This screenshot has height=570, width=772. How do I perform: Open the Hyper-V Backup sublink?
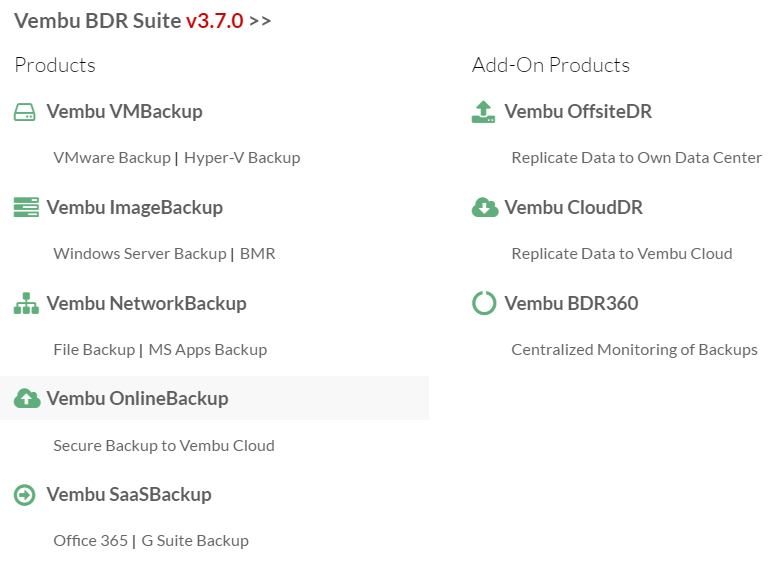(x=242, y=158)
